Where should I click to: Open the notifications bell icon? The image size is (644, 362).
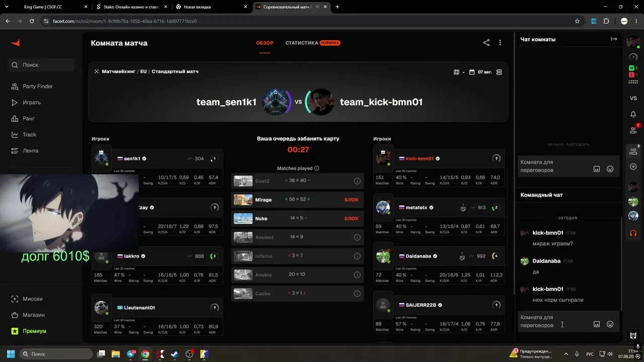click(633, 114)
